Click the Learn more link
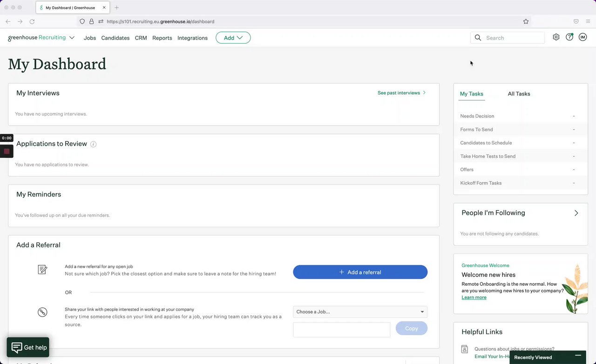This screenshot has height=364, width=596. click(x=474, y=297)
